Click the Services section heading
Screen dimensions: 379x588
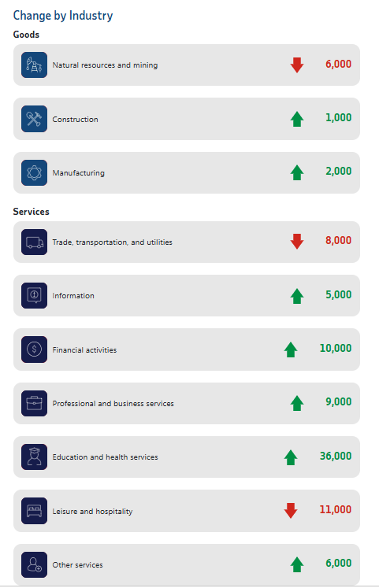tap(32, 212)
